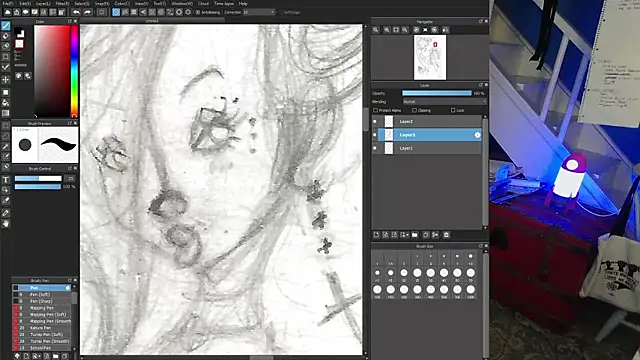Select the Sakura Pen brush
This screenshot has width=640, height=360.
coord(41,328)
